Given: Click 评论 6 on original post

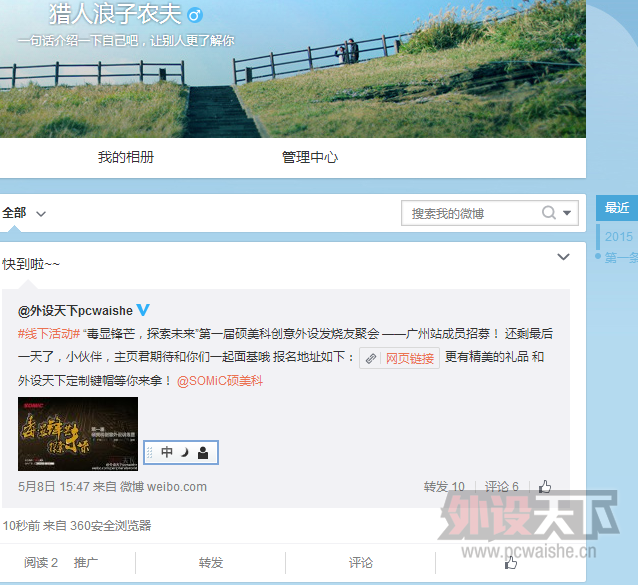Looking at the screenshot, I should 502,487.
